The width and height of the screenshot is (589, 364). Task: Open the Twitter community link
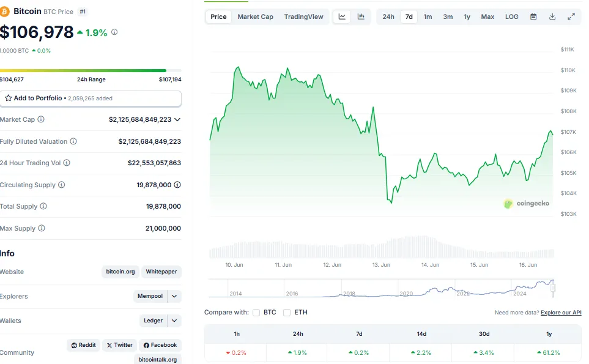(x=119, y=345)
